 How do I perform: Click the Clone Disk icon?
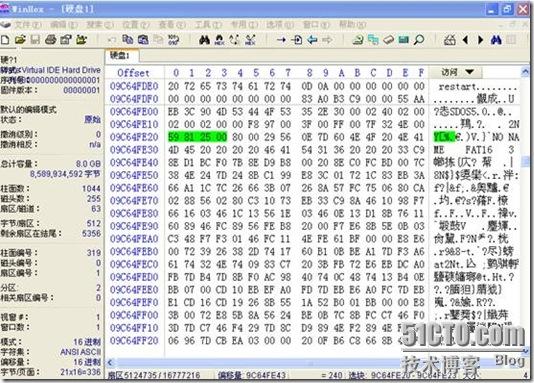coord(358,40)
